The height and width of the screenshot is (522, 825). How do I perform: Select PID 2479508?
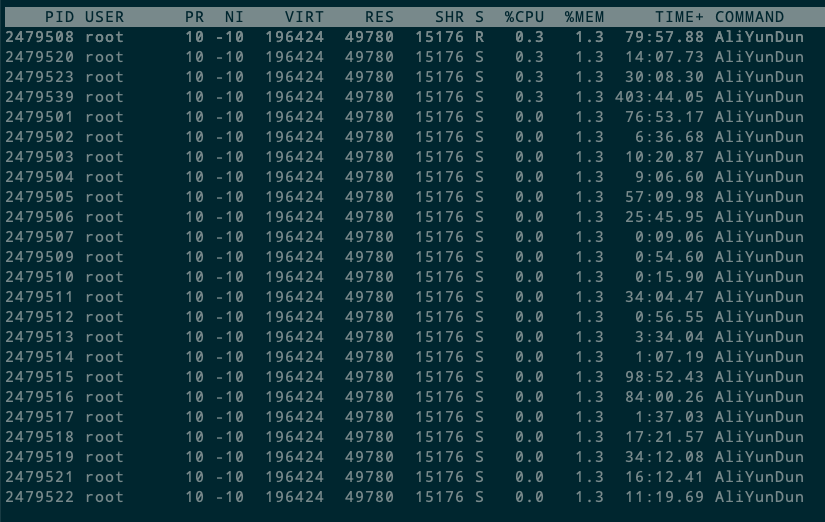(x=39, y=37)
